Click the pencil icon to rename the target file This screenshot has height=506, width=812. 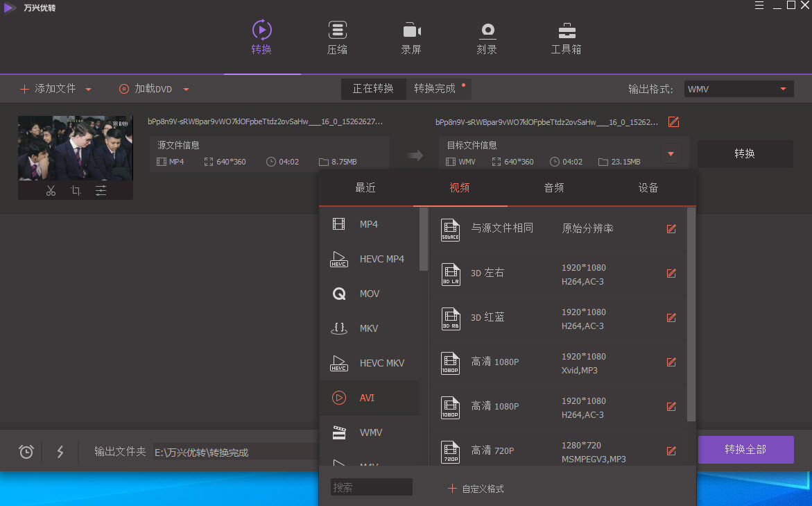click(x=673, y=121)
